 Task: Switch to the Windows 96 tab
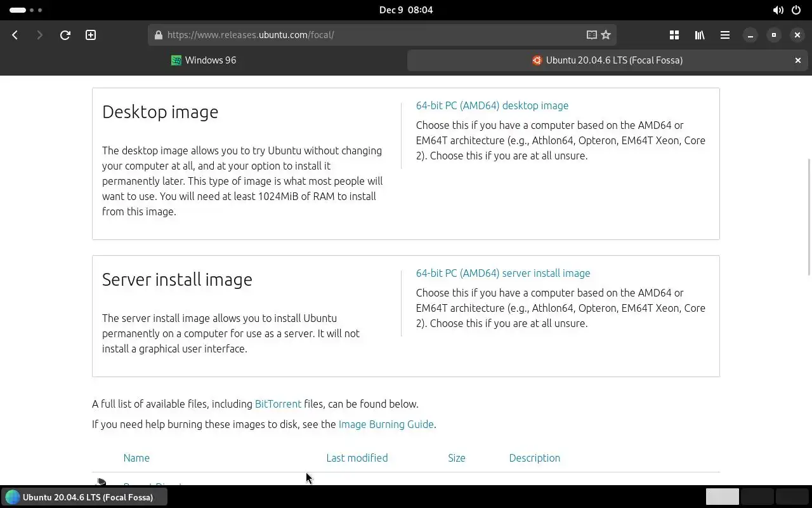pyautogui.click(x=203, y=60)
